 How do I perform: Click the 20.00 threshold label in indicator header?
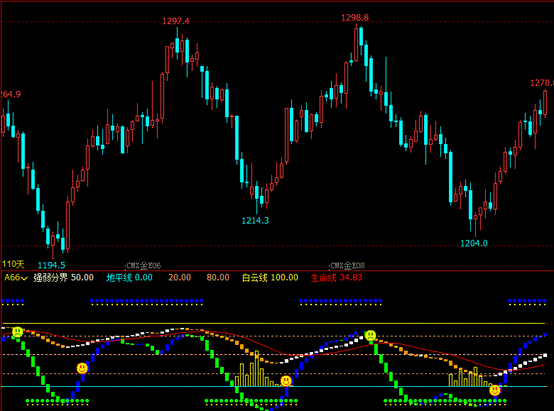click(179, 278)
